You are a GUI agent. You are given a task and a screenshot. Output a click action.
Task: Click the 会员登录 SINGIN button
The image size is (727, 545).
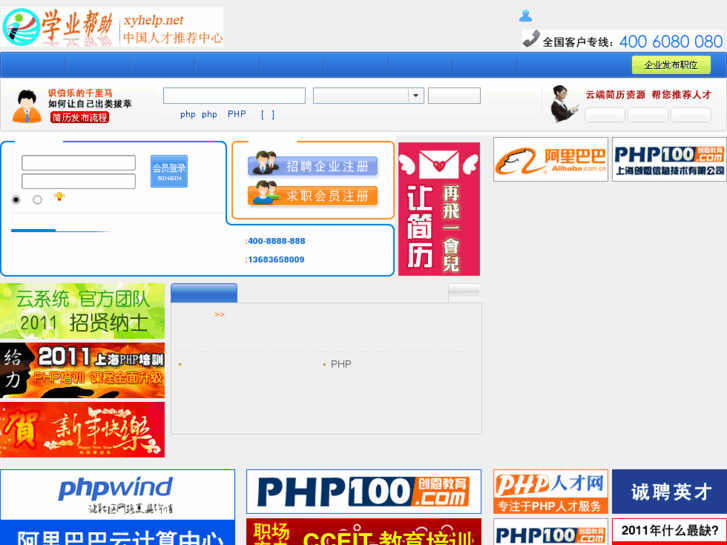[169, 171]
